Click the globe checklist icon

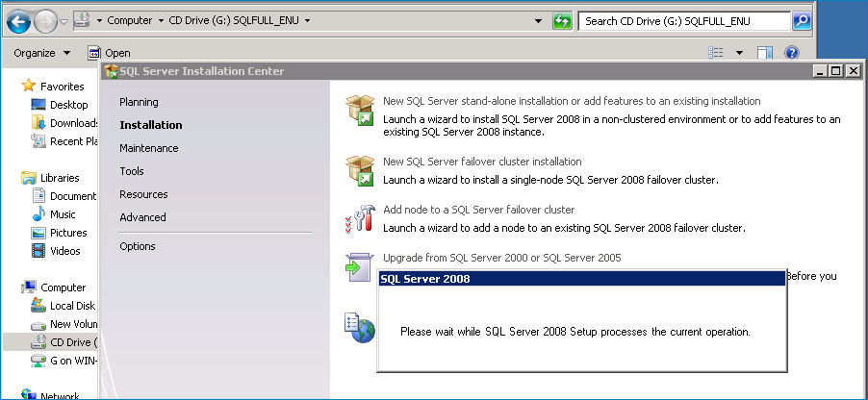point(359,328)
